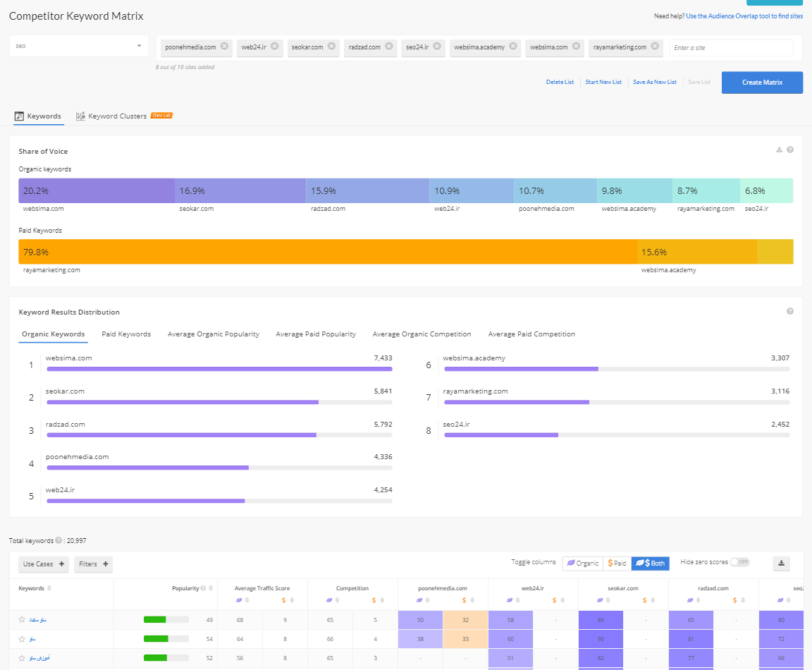
Task: Click websima.academy 15.6% paid share segment
Action: point(697,252)
